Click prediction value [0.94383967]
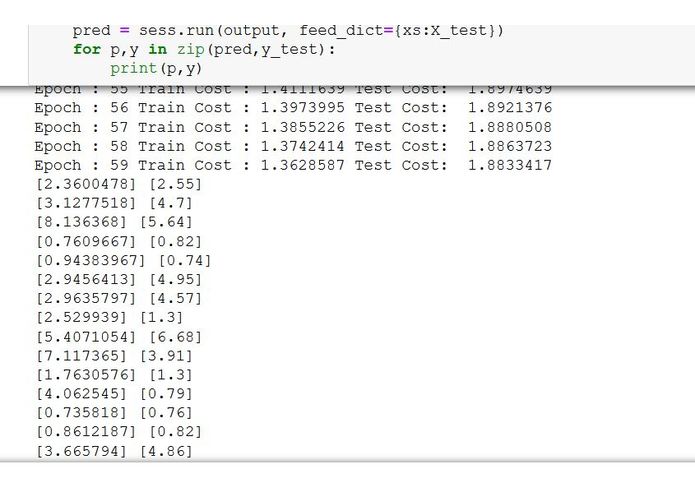This screenshot has width=695, height=494. click(x=90, y=261)
